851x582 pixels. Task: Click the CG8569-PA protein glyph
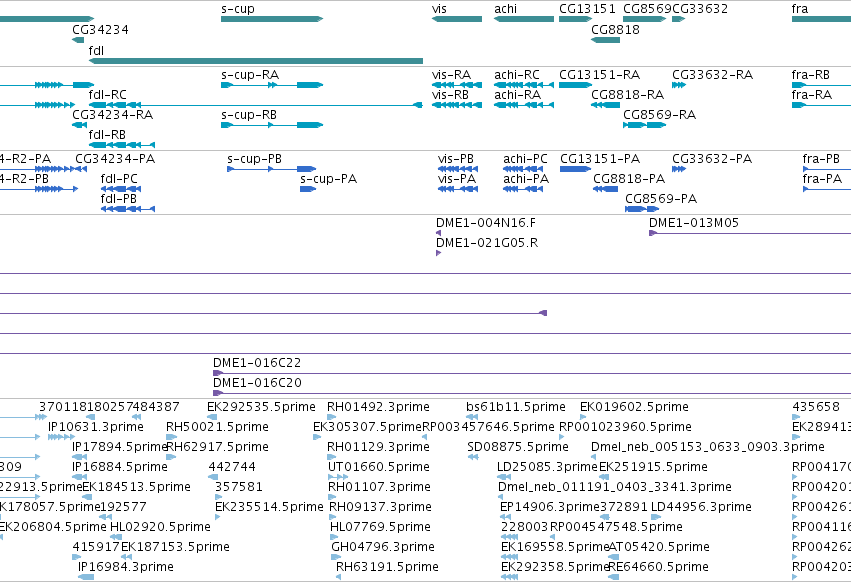[642, 209]
